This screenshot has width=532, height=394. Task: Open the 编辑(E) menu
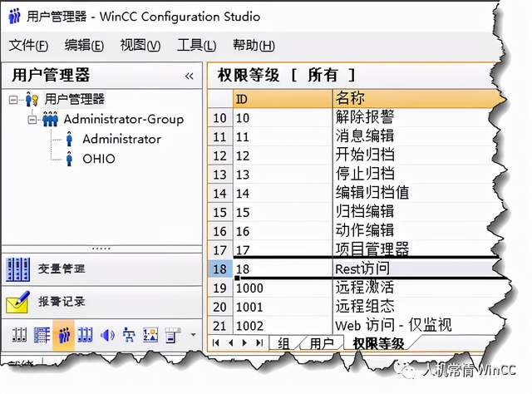click(84, 45)
